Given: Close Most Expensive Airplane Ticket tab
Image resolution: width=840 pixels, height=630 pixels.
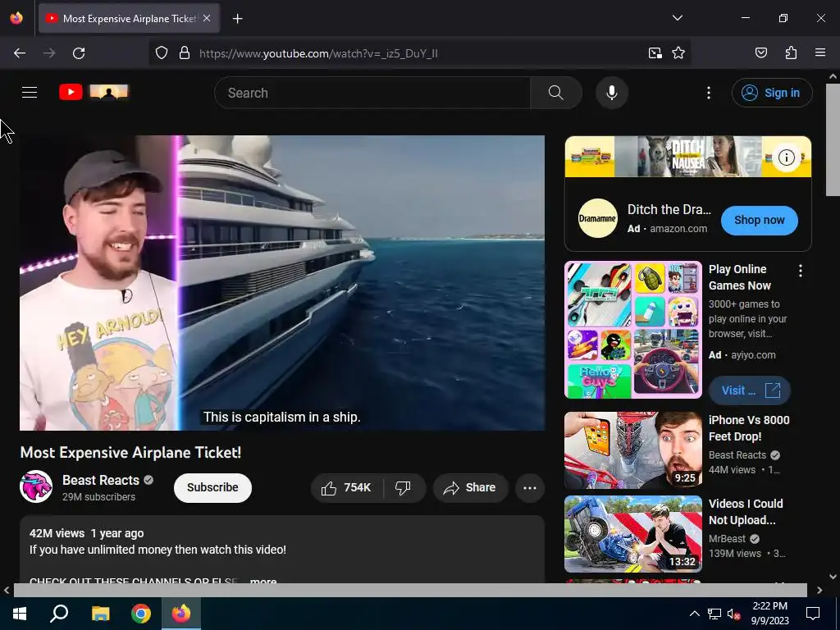Looking at the screenshot, I should click(207, 18).
